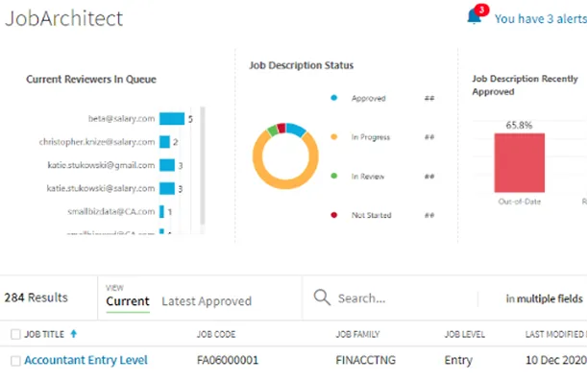Click the katie.stukowski@gmail.com queue bar
588x381 pixels.
167,165
